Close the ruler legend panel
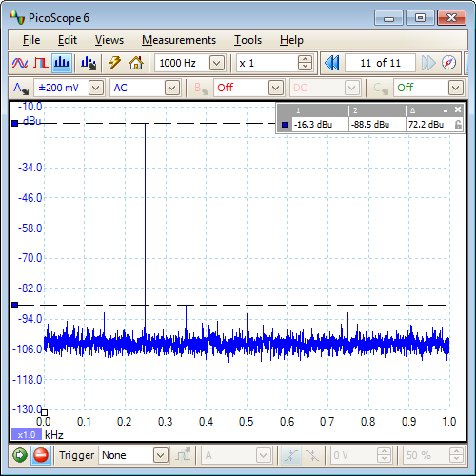This screenshot has width=476, height=476. [458, 109]
